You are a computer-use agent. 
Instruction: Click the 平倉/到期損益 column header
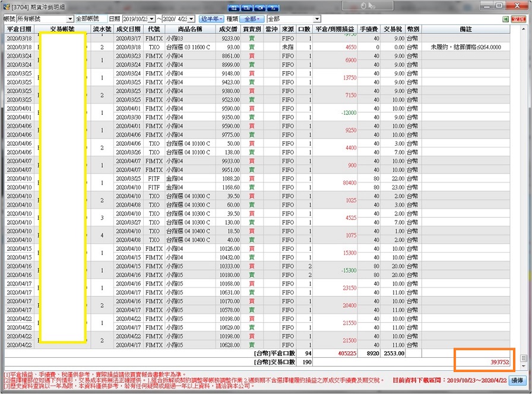click(x=335, y=29)
